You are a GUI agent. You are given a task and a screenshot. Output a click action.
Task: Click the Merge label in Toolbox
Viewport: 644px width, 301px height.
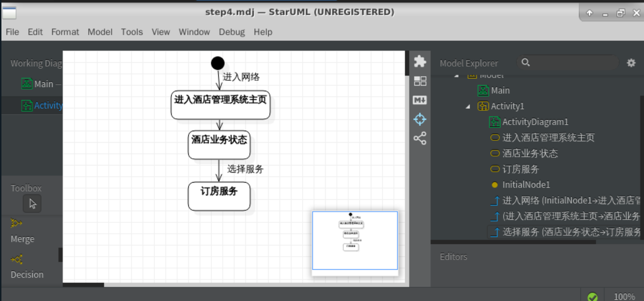[22, 239]
